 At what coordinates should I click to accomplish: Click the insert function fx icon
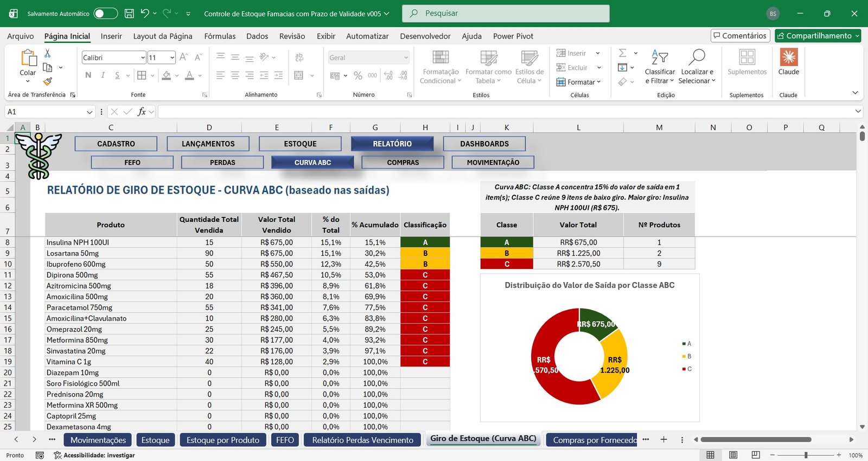(142, 112)
